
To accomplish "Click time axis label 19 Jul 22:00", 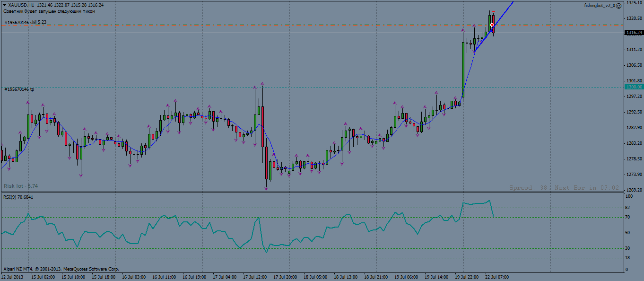I will coord(467,277).
